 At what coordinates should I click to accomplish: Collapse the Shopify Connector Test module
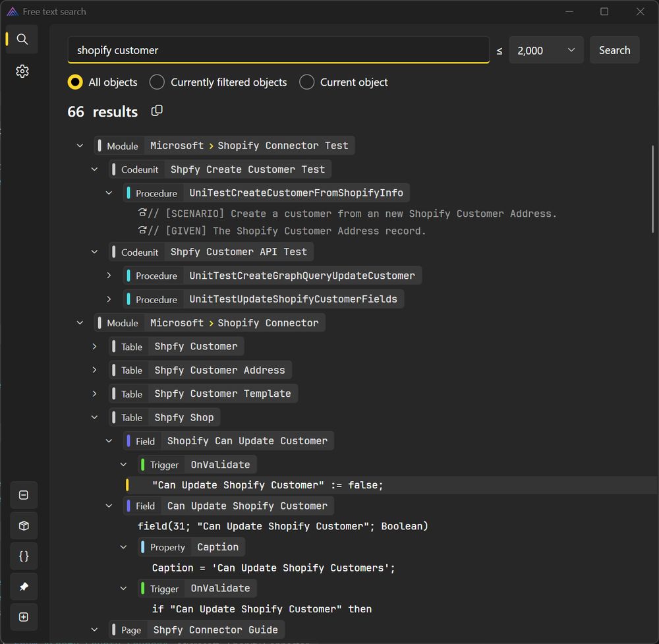pyautogui.click(x=80, y=146)
